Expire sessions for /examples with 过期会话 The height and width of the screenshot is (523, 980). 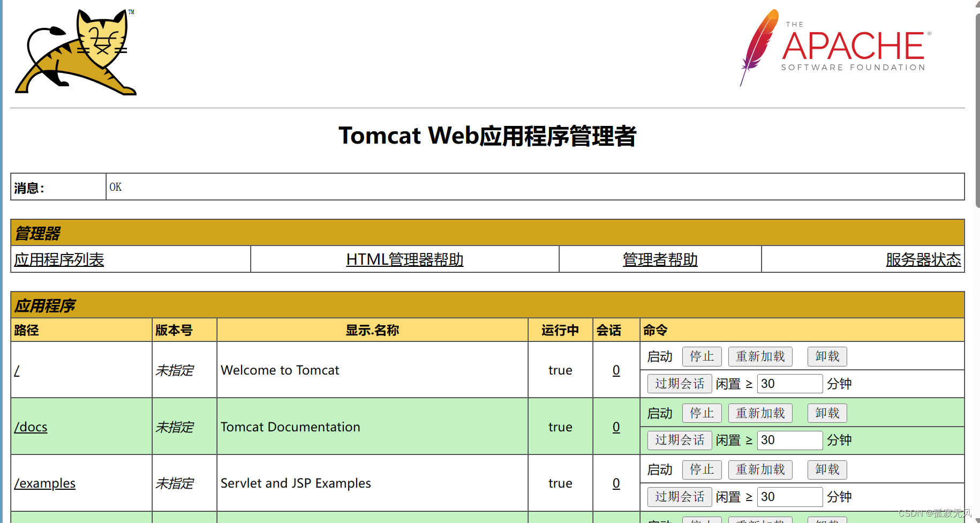[680, 497]
